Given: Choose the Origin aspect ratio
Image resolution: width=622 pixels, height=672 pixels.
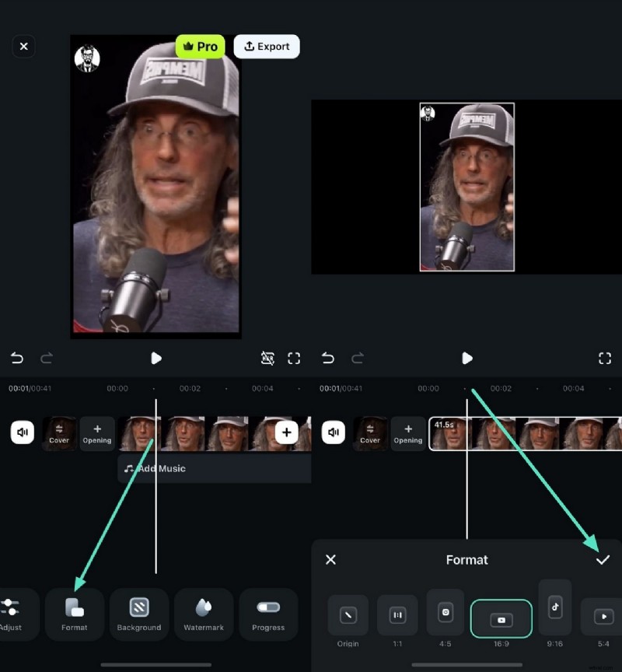Looking at the screenshot, I should coord(348,614).
